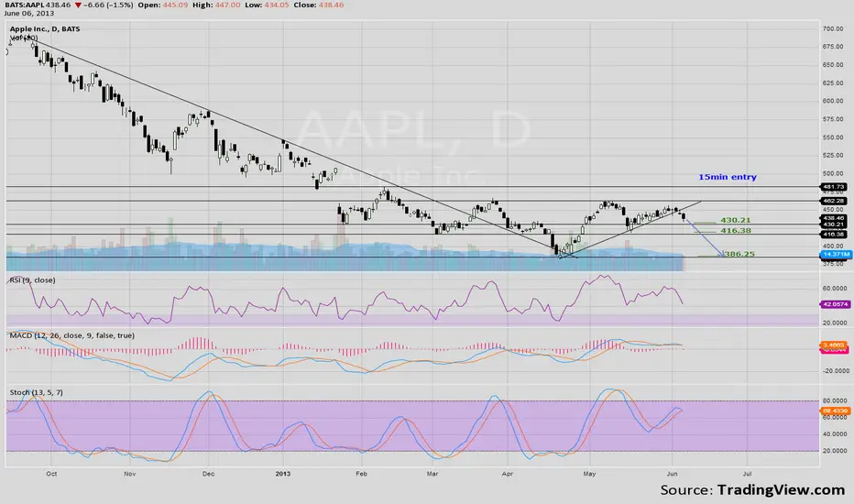854x504 pixels.
Task: Click the purple 42.0574 RSI value tag
Action: (835, 304)
